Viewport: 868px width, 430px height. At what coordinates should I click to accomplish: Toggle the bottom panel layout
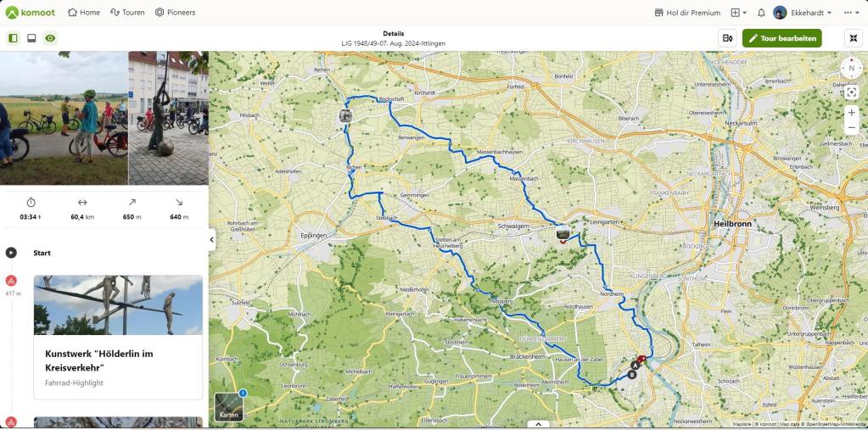pyautogui.click(x=31, y=38)
